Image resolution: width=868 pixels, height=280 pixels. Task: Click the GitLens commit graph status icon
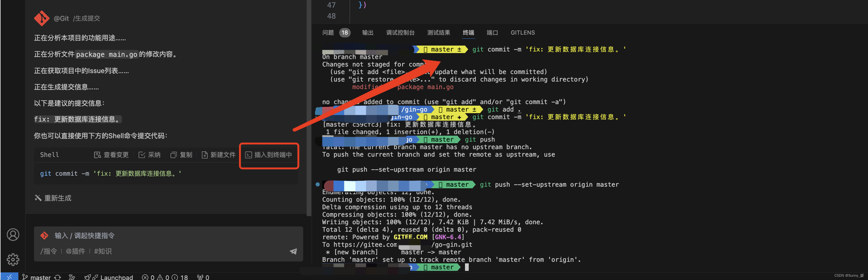pos(72,277)
